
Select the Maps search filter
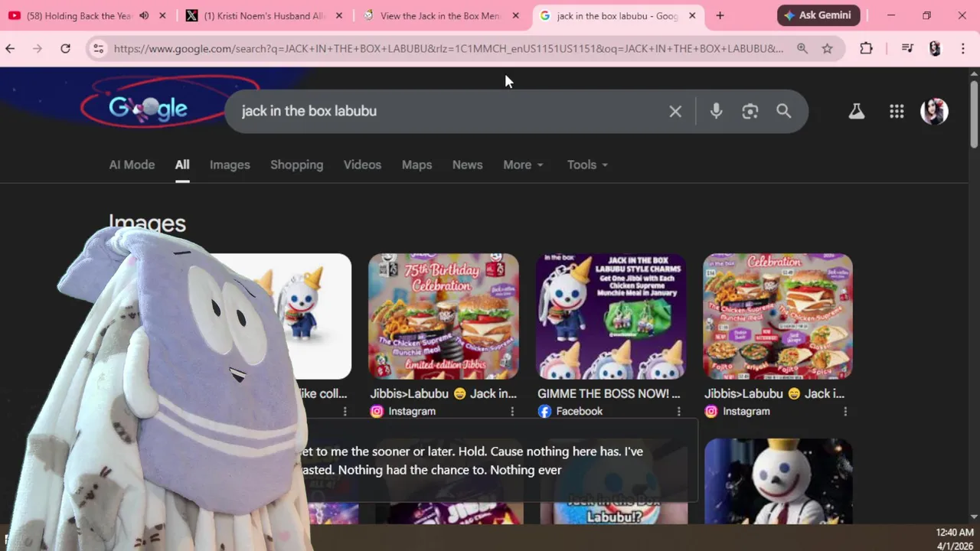pyautogui.click(x=416, y=165)
